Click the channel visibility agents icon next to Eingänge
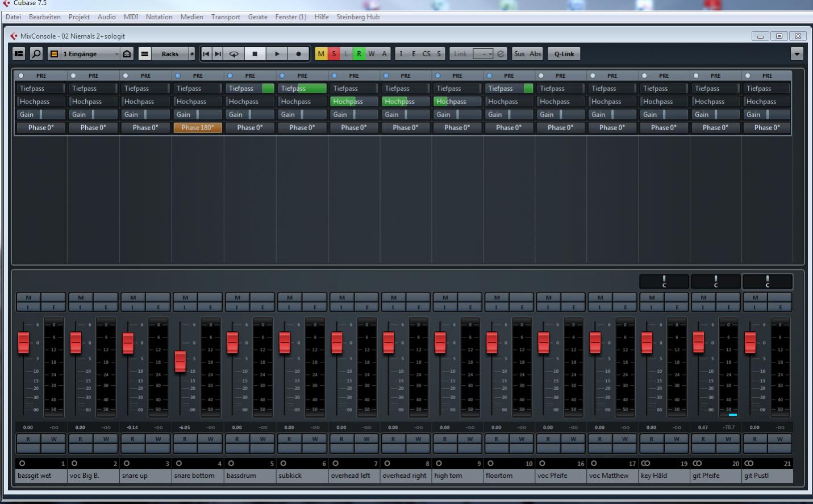The image size is (813, 504). (x=127, y=54)
